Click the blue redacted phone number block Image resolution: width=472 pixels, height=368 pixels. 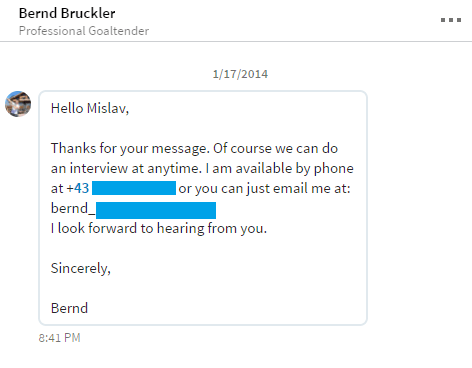(x=134, y=188)
